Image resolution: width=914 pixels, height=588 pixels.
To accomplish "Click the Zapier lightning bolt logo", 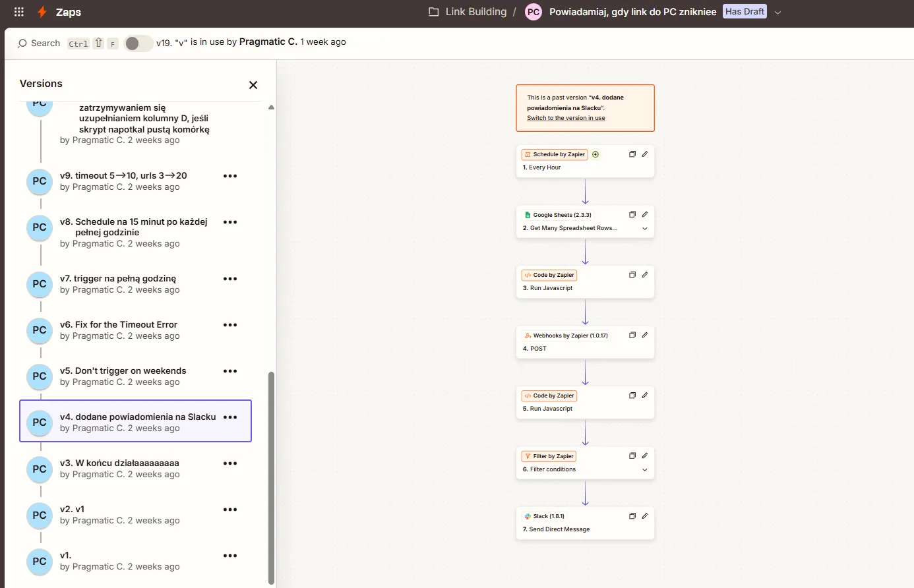I will coord(42,12).
